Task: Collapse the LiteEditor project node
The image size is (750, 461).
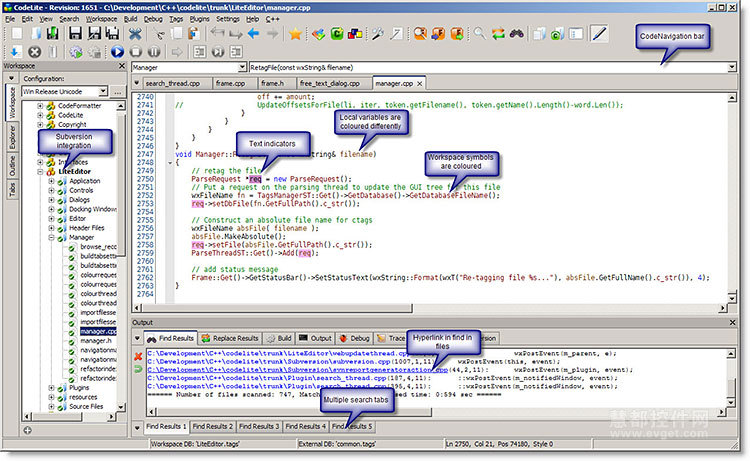Action: (40, 172)
